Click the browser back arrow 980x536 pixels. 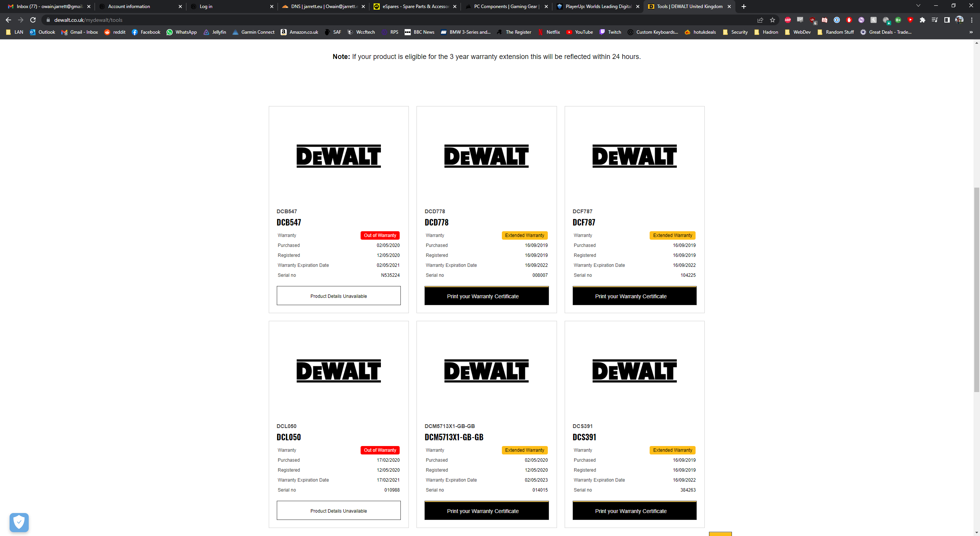8,20
